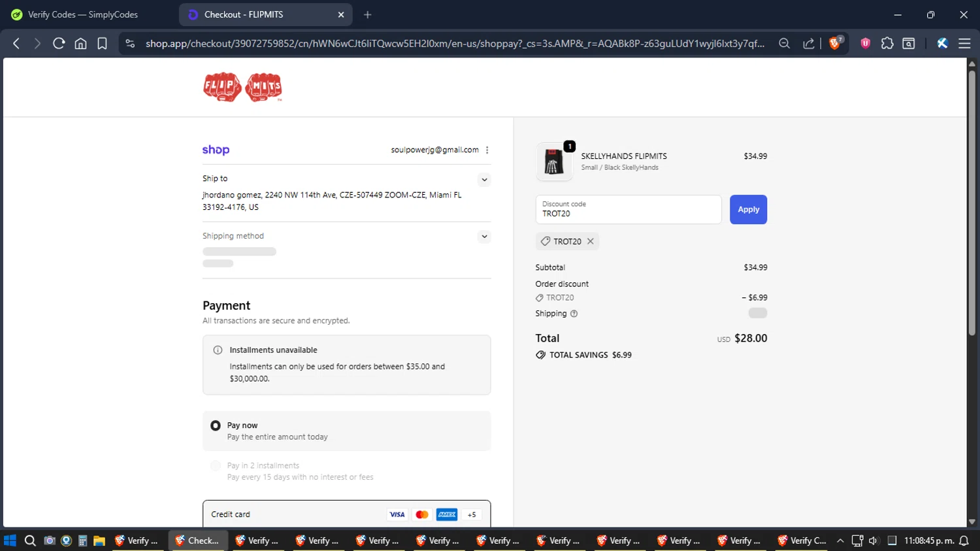Click the Payment heading
The height and width of the screenshot is (551, 980).
(x=226, y=305)
